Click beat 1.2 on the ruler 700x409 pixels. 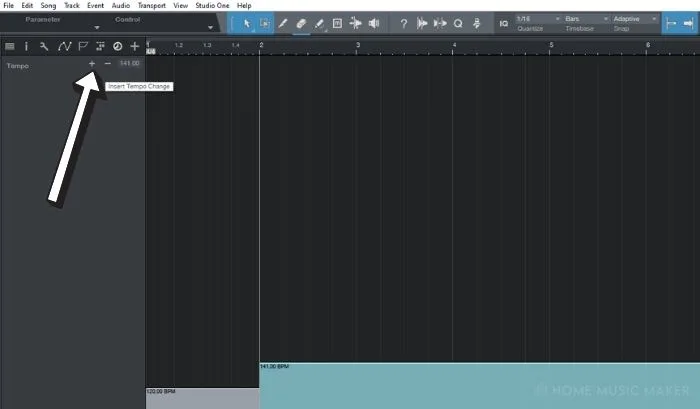click(x=179, y=45)
